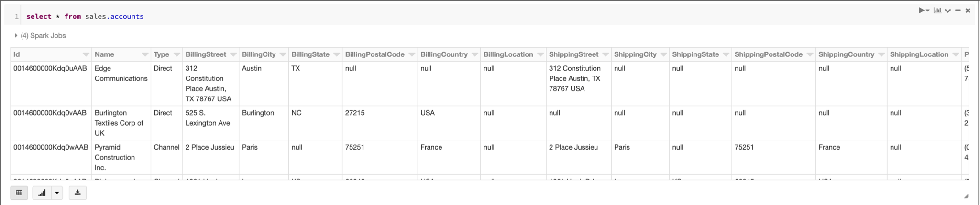The image size is (980, 205).
Task: Click the BillingCountry column header
Action: tap(444, 54)
